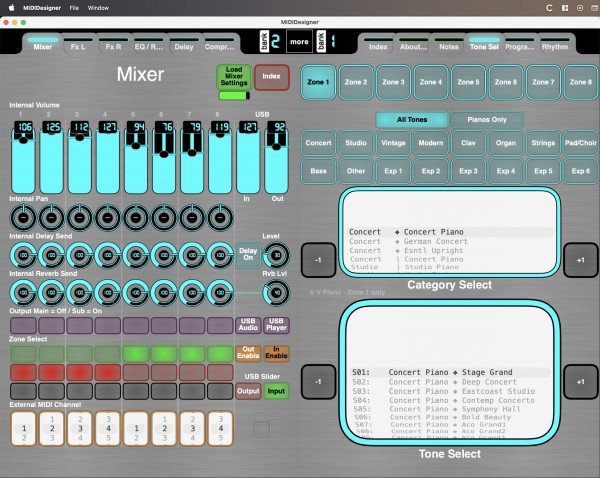Open the Notes tab
Image resolution: width=600 pixels, height=478 pixels.
click(x=449, y=44)
